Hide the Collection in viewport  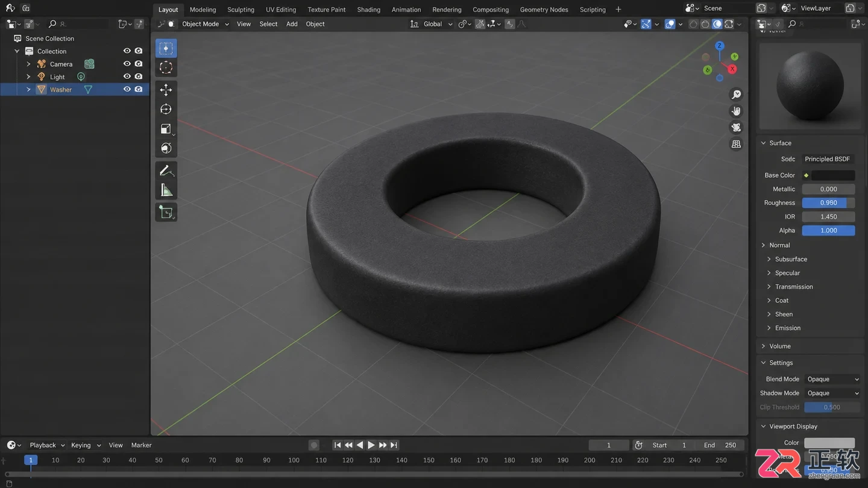127,51
